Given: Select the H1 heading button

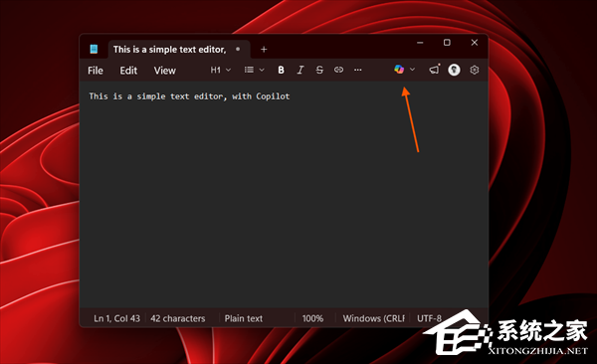Looking at the screenshot, I should 216,70.
